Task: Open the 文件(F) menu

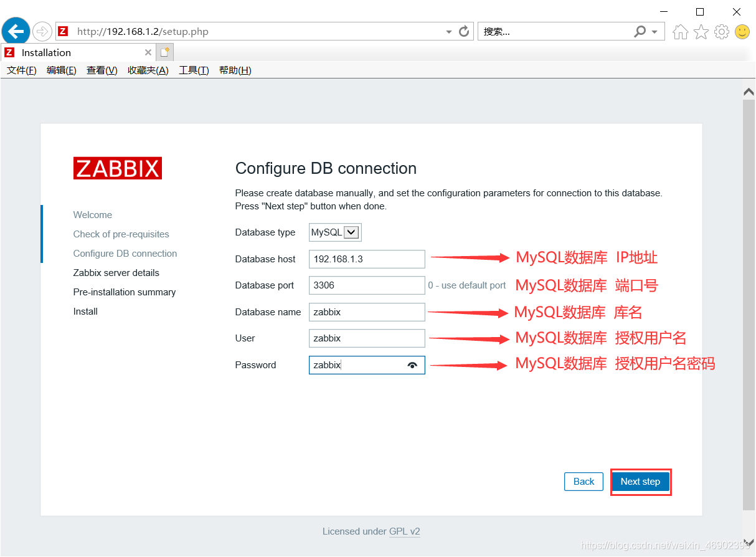Action: click(22, 70)
